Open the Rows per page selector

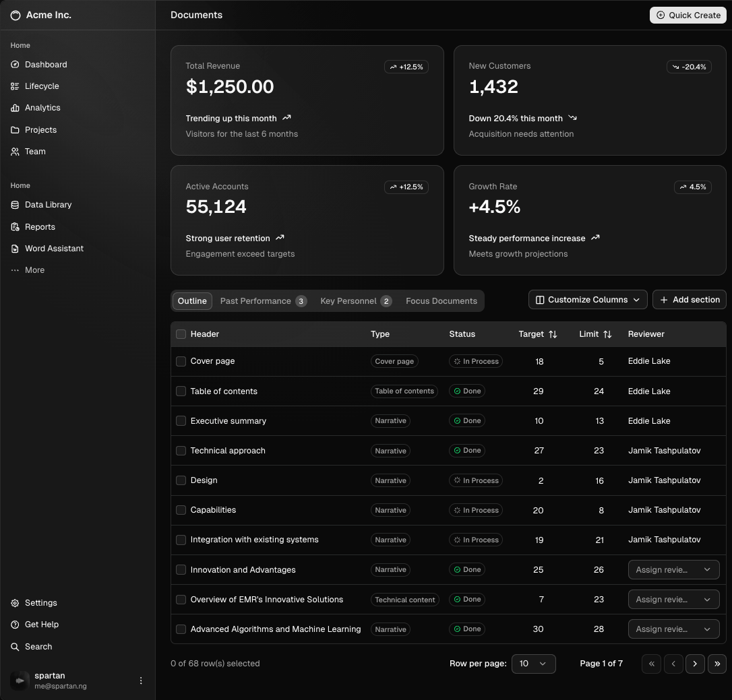534,664
